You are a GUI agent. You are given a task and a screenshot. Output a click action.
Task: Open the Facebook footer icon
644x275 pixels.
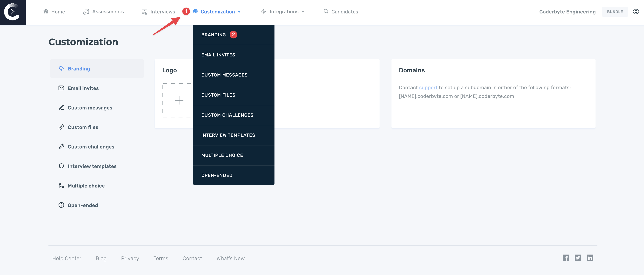pos(566,258)
